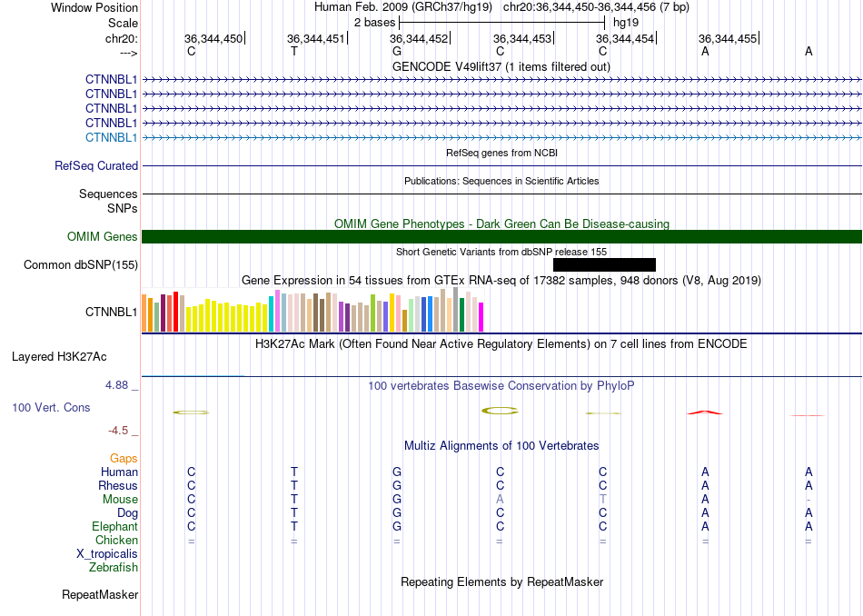This screenshot has height=616, width=863.
Task: Click the dark green OMIM Genes bar
Action: [502, 237]
